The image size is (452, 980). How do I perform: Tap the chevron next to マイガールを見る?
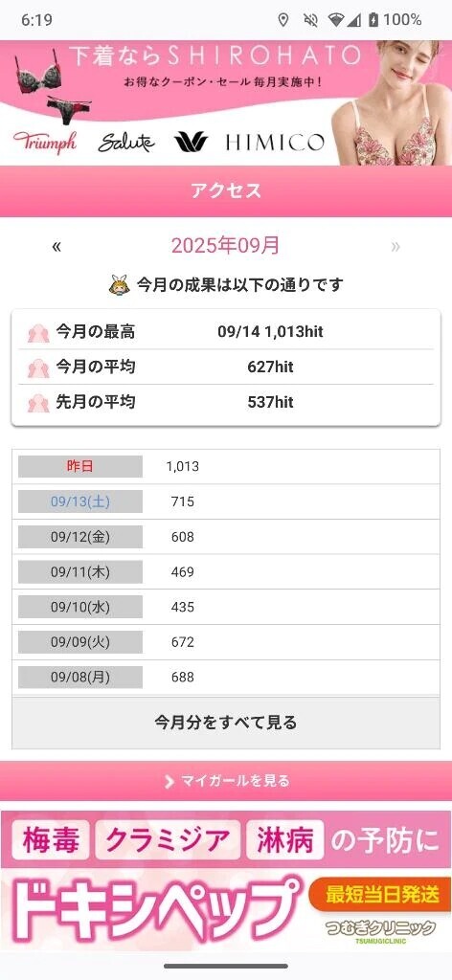(x=169, y=781)
